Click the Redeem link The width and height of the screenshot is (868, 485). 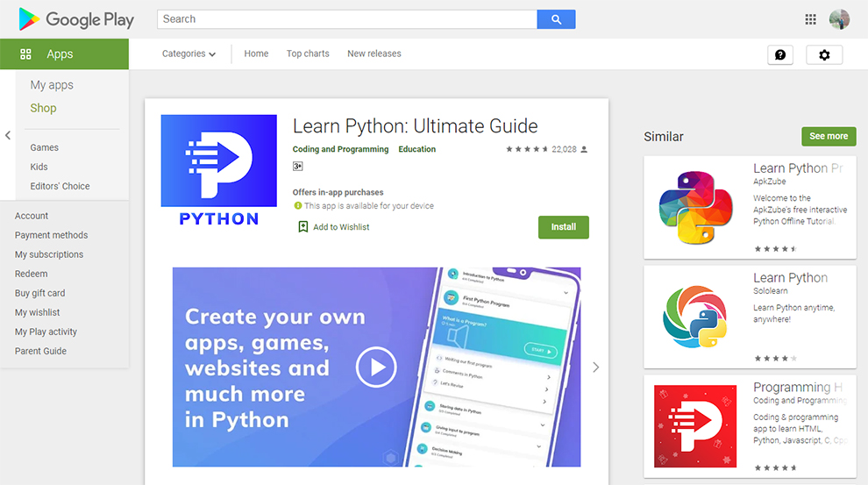tap(31, 274)
